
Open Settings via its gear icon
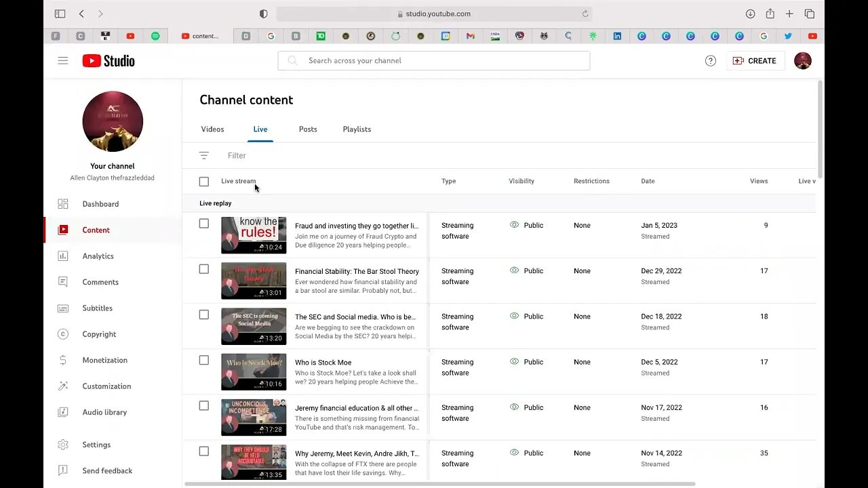(x=63, y=445)
